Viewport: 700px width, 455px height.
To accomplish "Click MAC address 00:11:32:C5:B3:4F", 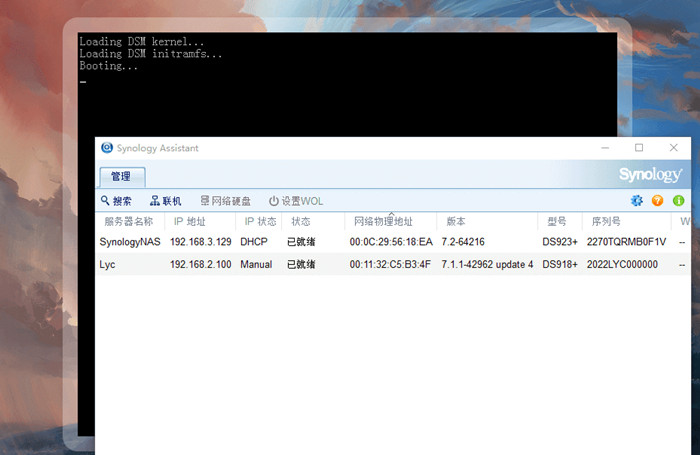I will point(390,264).
